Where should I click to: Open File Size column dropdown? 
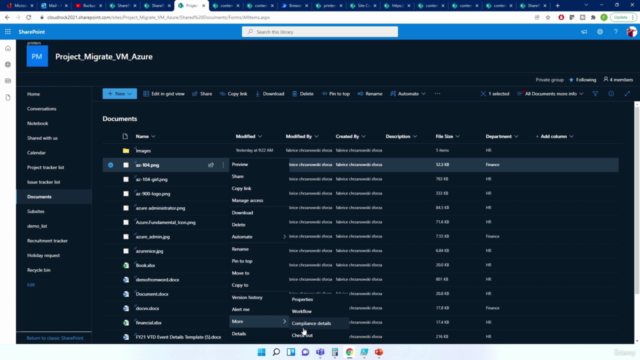point(447,136)
